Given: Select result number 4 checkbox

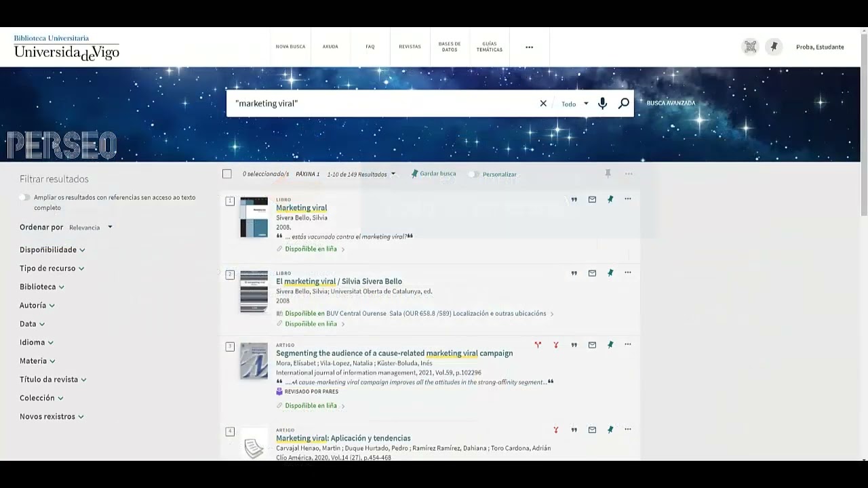Looking at the screenshot, I should [x=230, y=431].
